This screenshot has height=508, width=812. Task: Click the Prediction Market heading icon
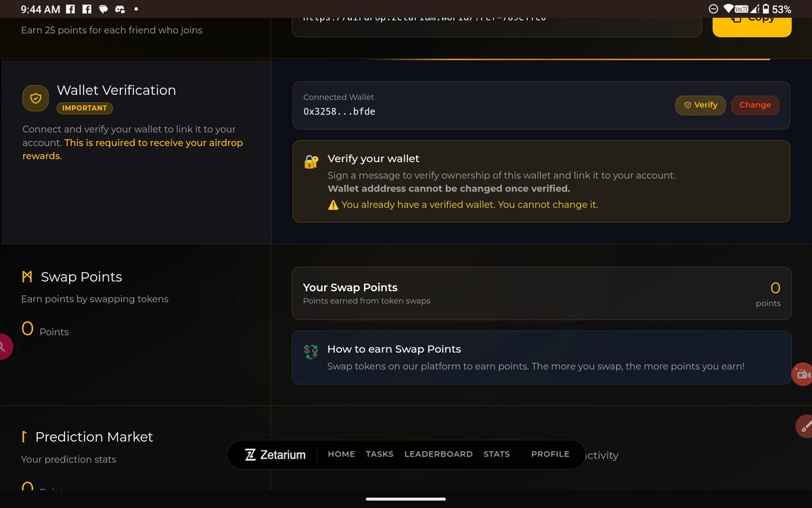[24, 437]
